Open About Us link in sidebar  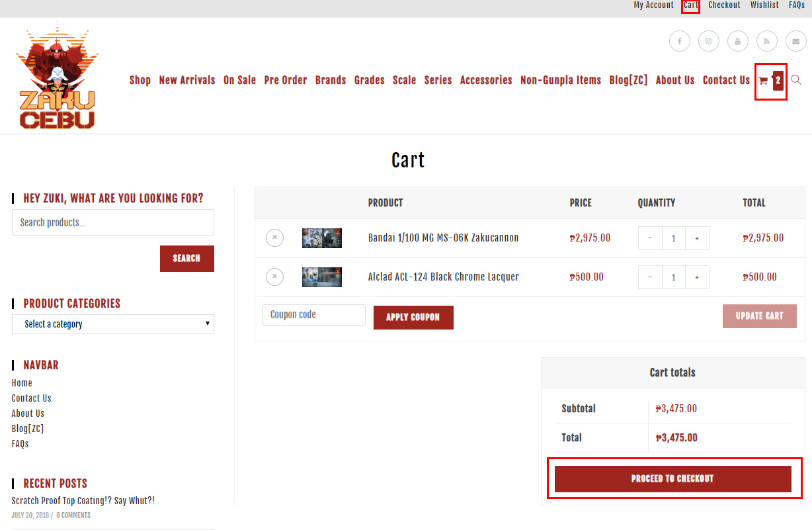[x=28, y=414]
